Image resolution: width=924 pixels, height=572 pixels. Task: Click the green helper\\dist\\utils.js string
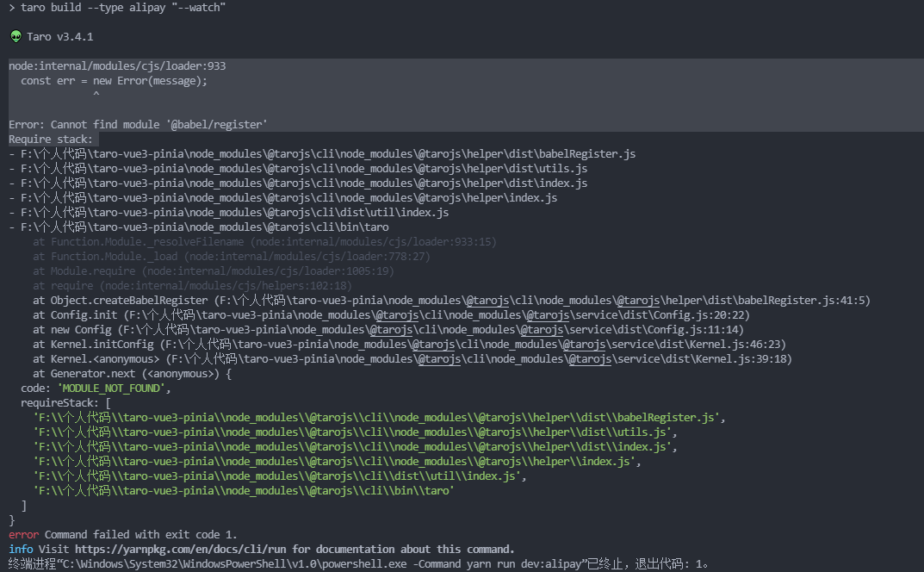pos(352,432)
